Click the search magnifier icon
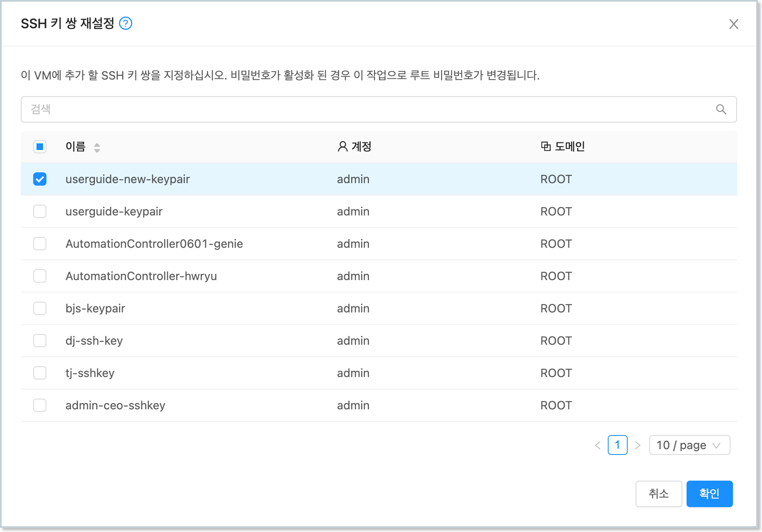This screenshot has height=532, width=762. pyautogui.click(x=721, y=109)
